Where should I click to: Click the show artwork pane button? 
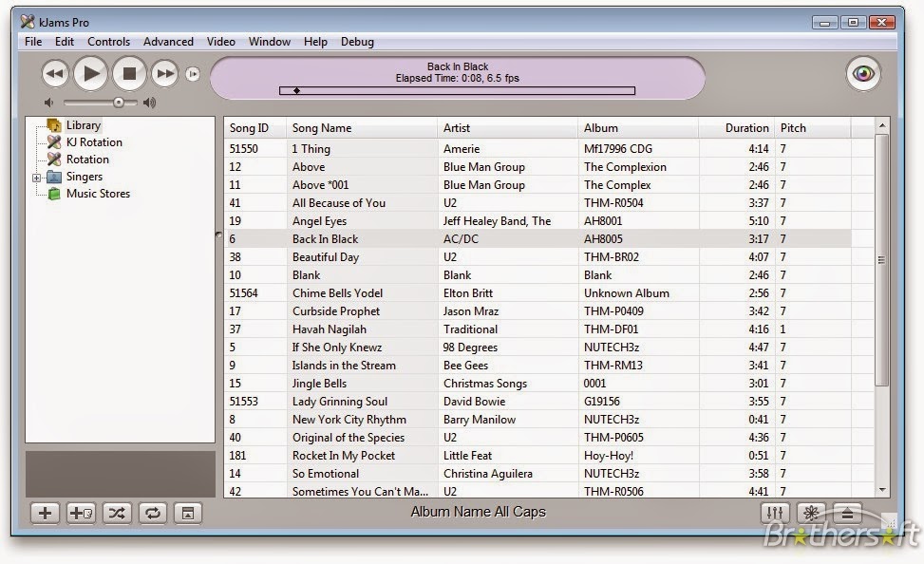click(188, 513)
